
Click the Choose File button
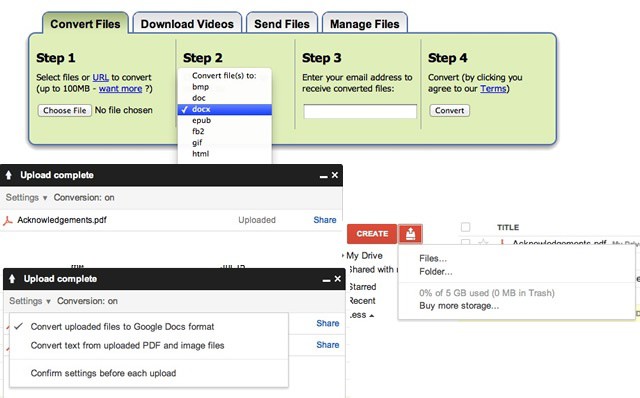point(64,111)
